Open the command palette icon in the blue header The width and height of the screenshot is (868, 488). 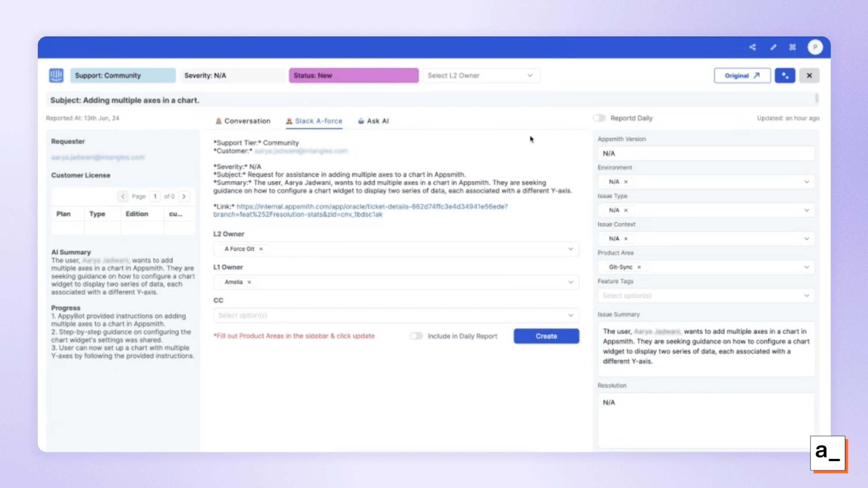(792, 47)
